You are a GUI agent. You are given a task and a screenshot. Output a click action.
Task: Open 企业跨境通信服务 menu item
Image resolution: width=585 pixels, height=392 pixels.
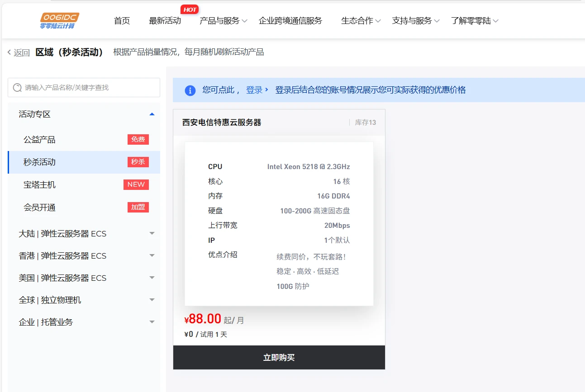click(x=290, y=21)
